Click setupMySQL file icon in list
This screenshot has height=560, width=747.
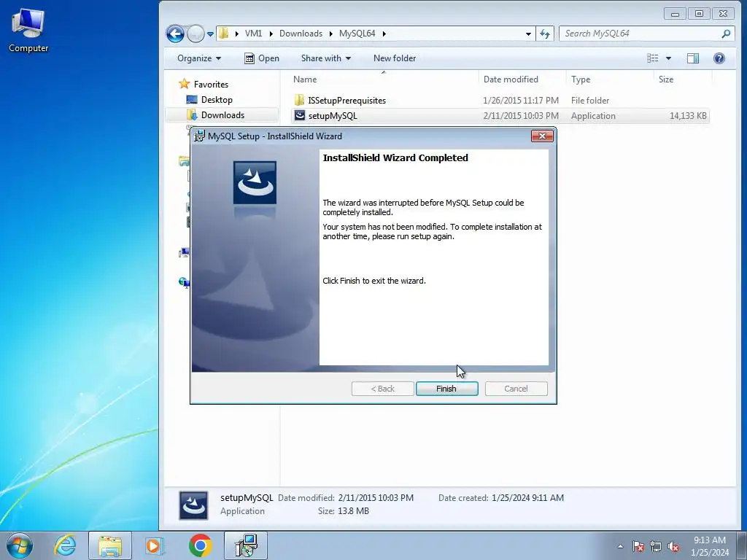(x=299, y=115)
